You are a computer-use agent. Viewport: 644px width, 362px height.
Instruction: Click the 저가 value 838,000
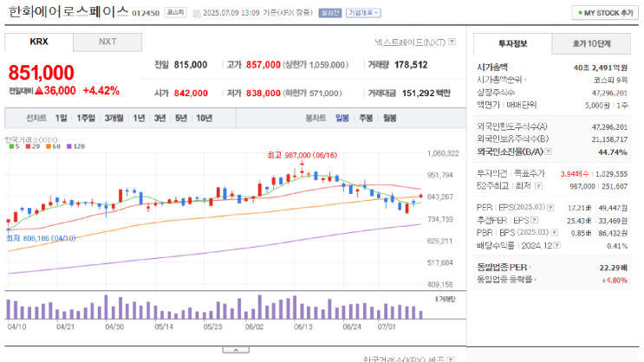pos(263,94)
